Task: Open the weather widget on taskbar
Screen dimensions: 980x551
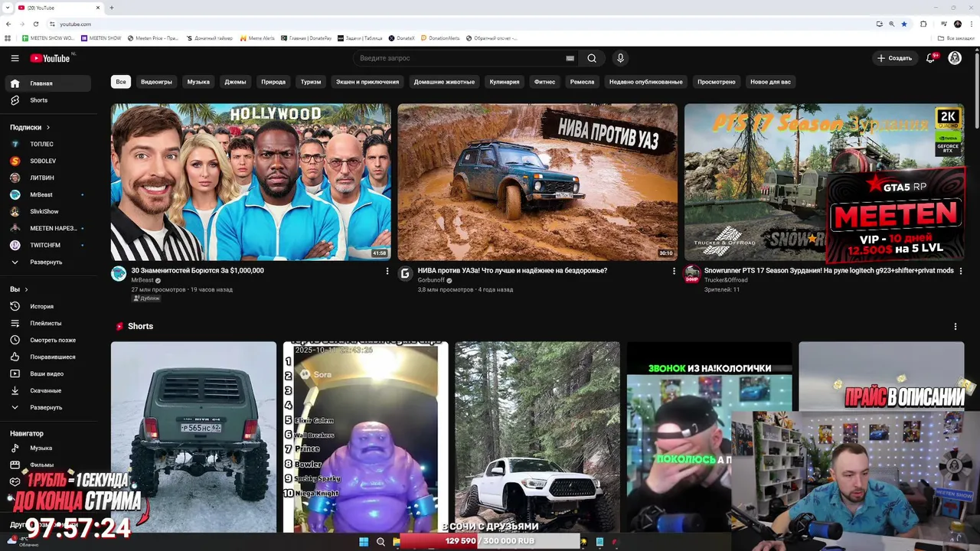Action: pos(23,542)
